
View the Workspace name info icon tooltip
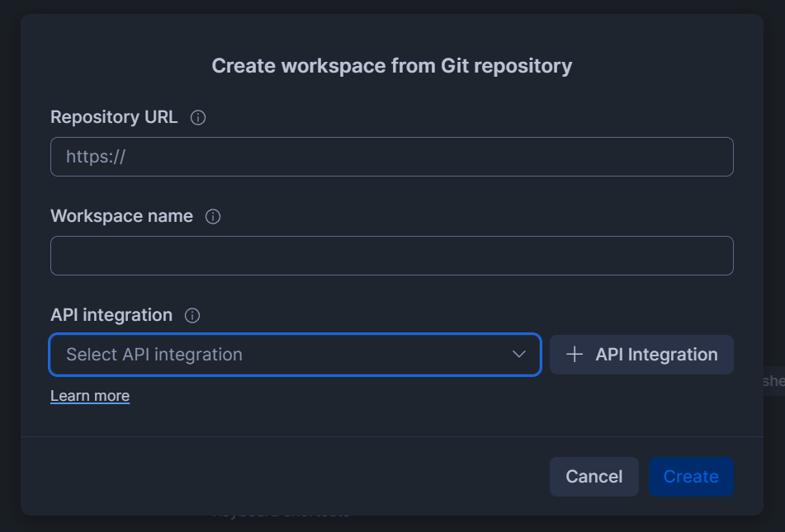click(212, 216)
